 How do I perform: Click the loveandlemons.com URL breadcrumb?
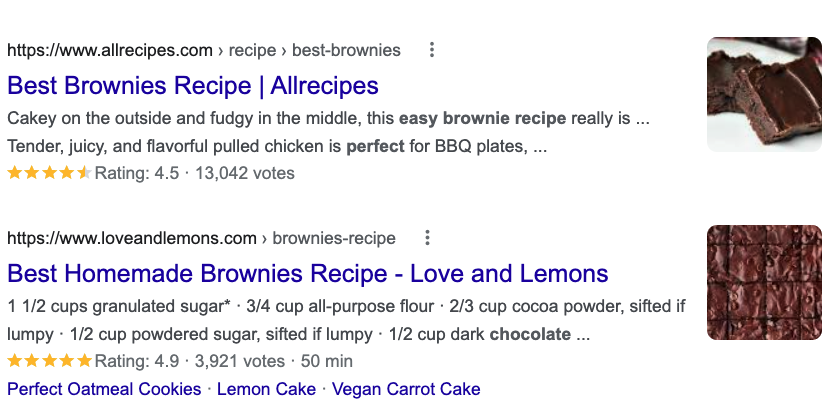[x=132, y=239]
